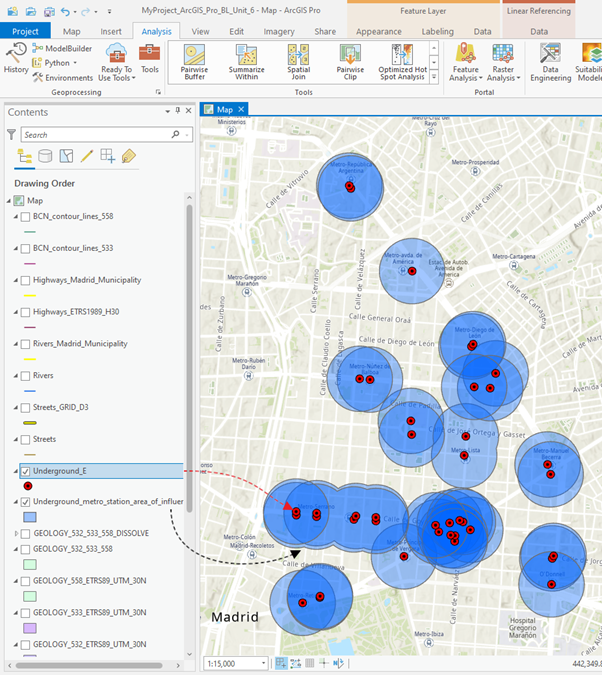
Task: Switch to the View ribbon tab
Action: click(200, 31)
